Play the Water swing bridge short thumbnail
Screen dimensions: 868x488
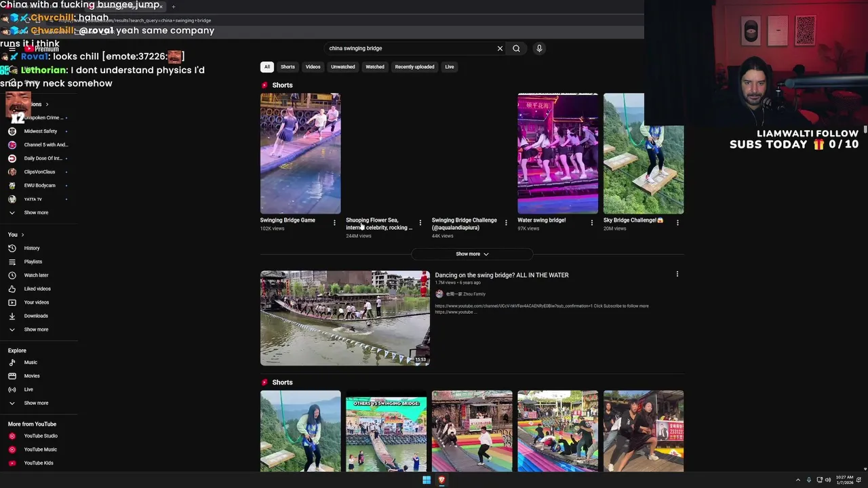[x=557, y=154]
